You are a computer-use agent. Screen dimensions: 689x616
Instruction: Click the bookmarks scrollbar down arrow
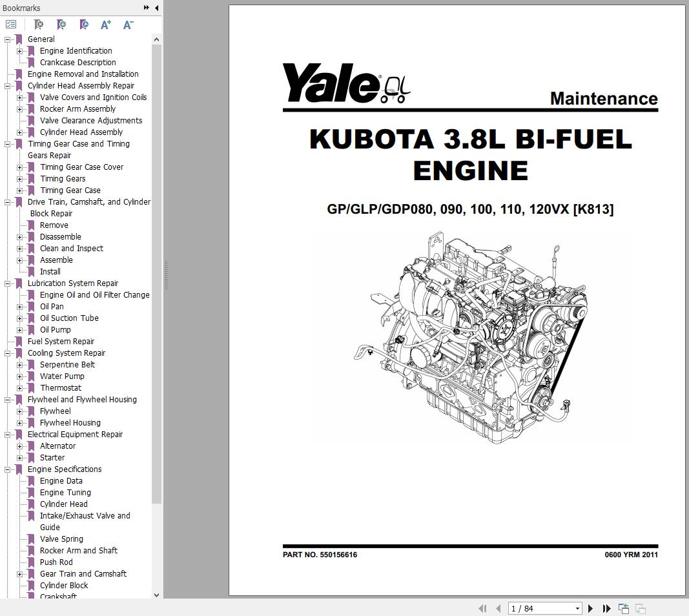(x=156, y=595)
